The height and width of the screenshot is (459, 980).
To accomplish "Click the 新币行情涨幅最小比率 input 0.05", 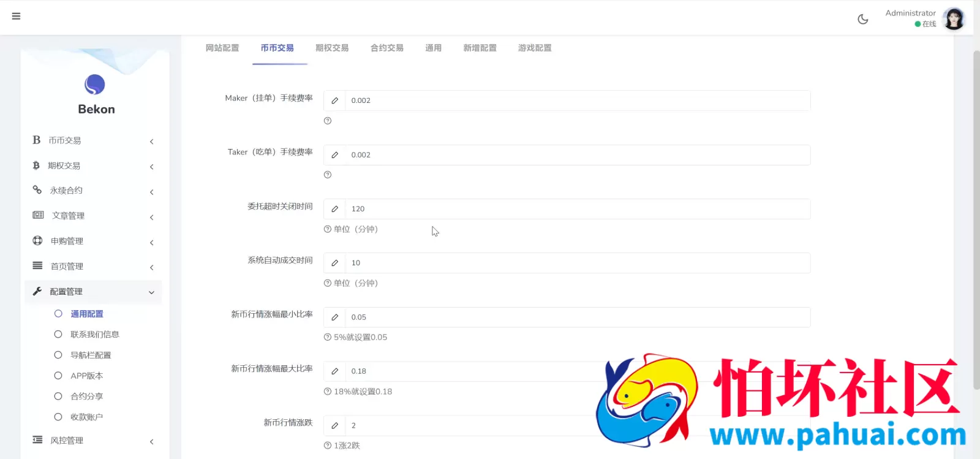I will [578, 317].
